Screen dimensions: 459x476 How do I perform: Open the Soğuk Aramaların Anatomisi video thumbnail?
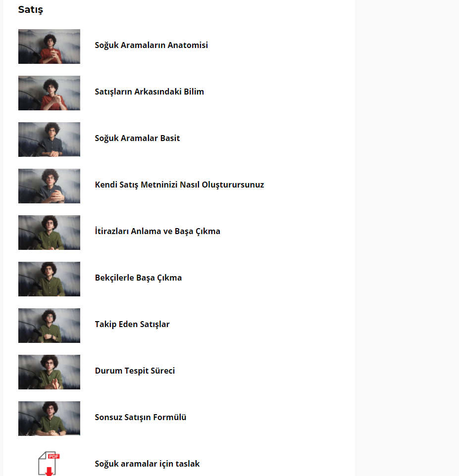[x=49, y=47]
